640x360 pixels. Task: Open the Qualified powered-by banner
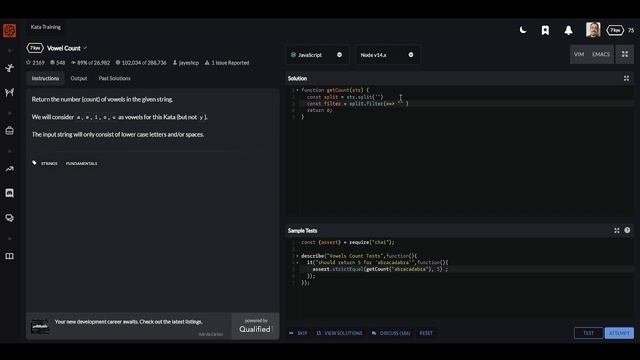point(255,326)
